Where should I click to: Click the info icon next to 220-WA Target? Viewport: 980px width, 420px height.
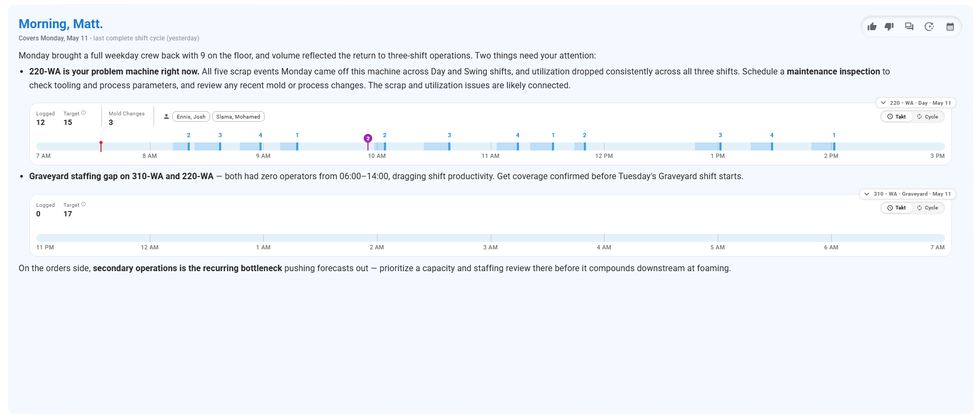(x=83, y=113)
